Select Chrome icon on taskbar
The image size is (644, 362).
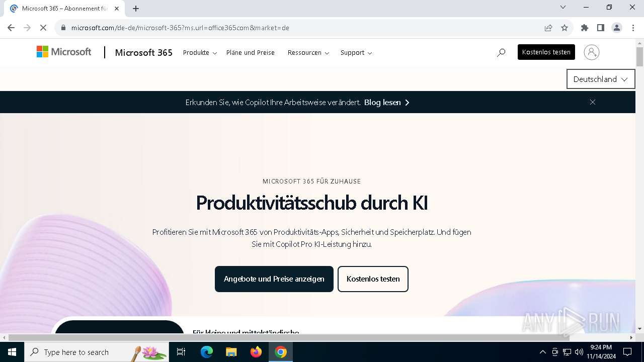(x=281, y=352)
